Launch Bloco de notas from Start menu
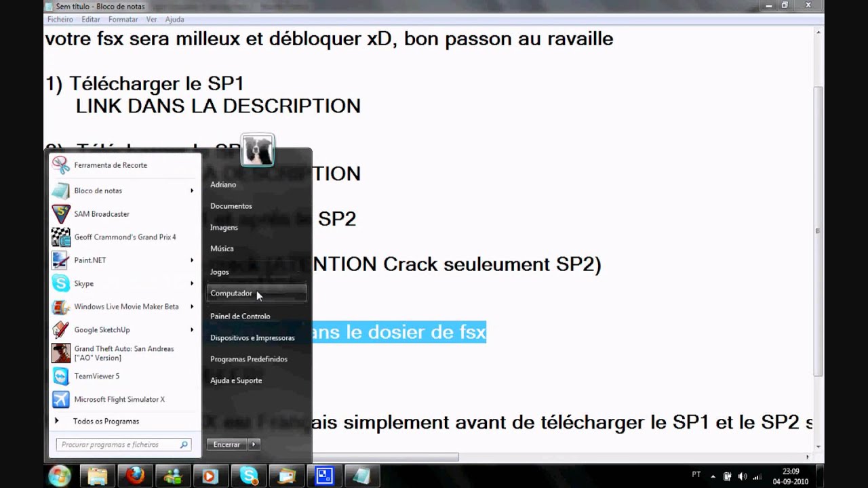 coord(125,191)
